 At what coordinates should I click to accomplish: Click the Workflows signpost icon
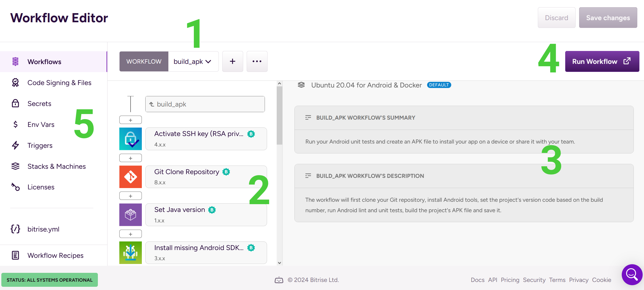16,62
